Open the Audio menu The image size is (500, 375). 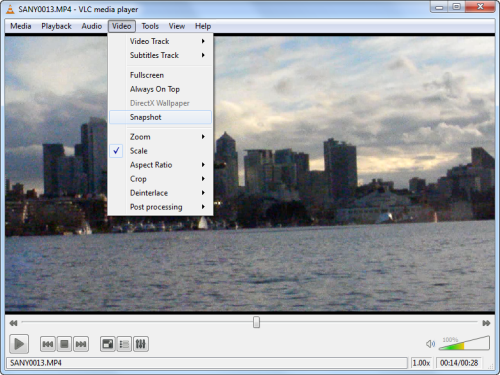[x=92, y=26]
